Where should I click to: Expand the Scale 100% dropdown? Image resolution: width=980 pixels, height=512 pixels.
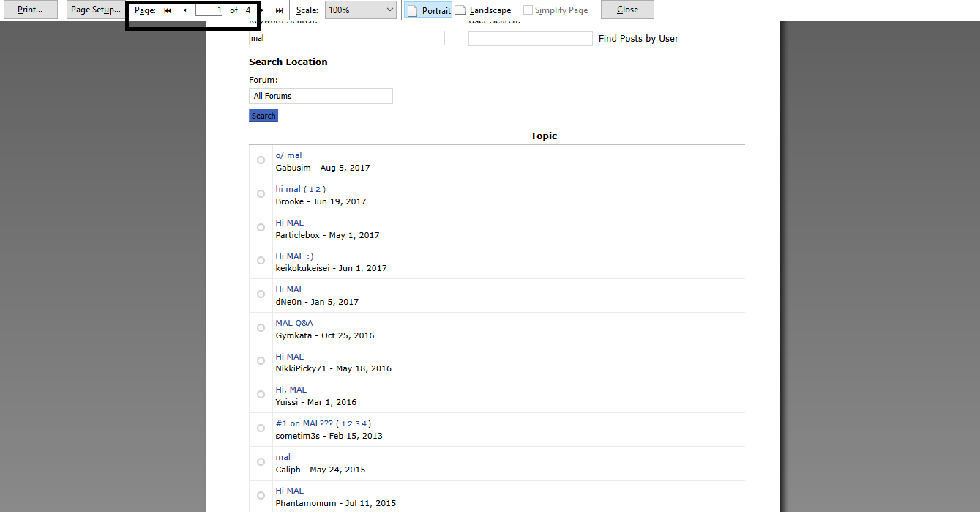tap(360, 10)
